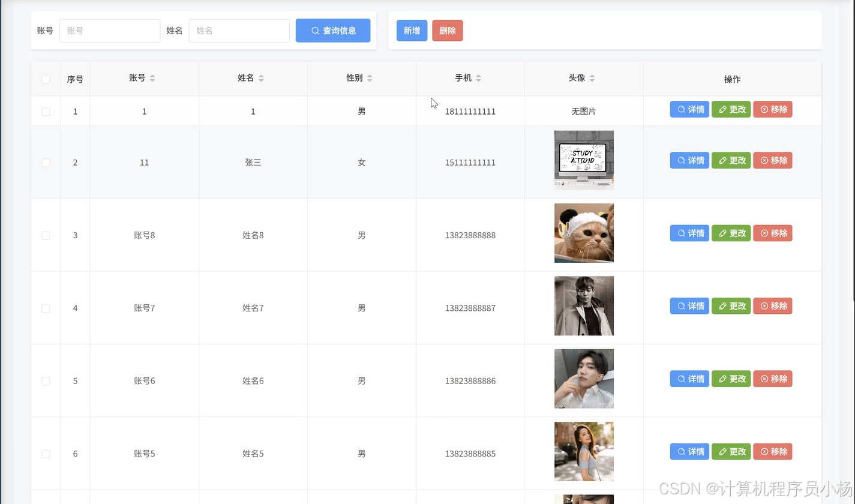Screen dimensions: 855x504
Task: Toggle the select-all header checkbox
Action: coord(46,79)
